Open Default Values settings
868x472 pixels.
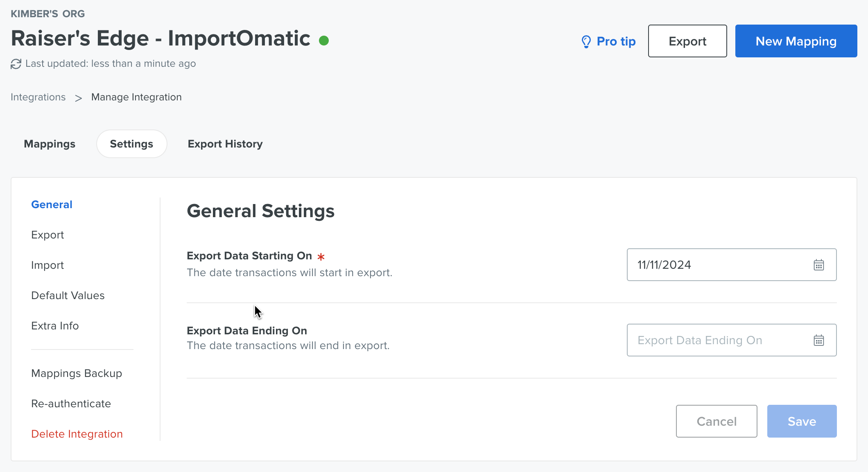[68, 295]
